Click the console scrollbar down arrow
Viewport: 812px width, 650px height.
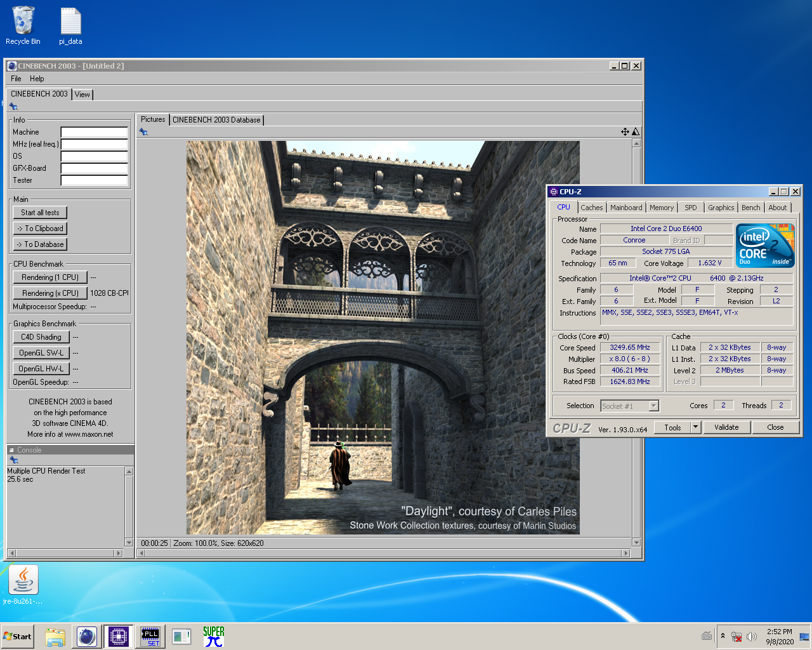129,543
